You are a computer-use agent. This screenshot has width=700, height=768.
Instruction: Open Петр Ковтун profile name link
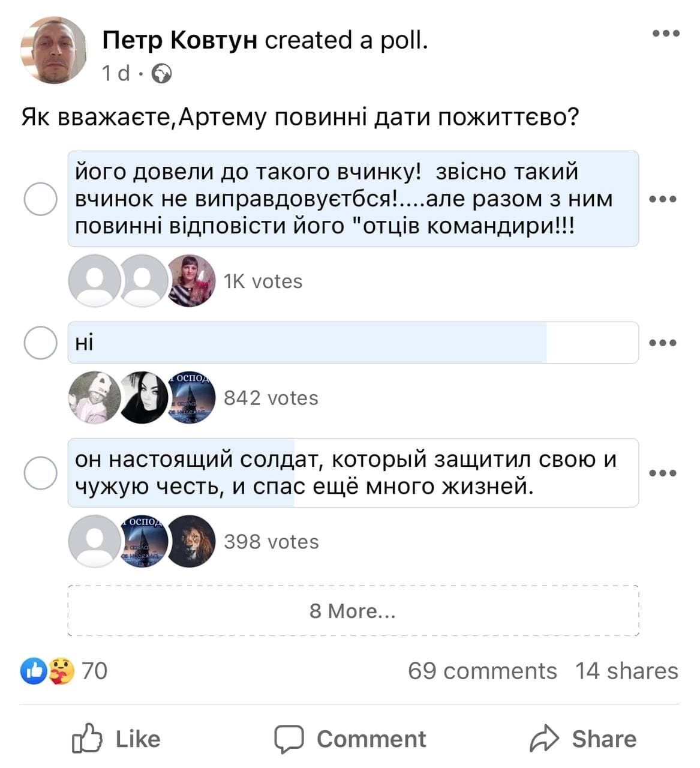(180, 40)
